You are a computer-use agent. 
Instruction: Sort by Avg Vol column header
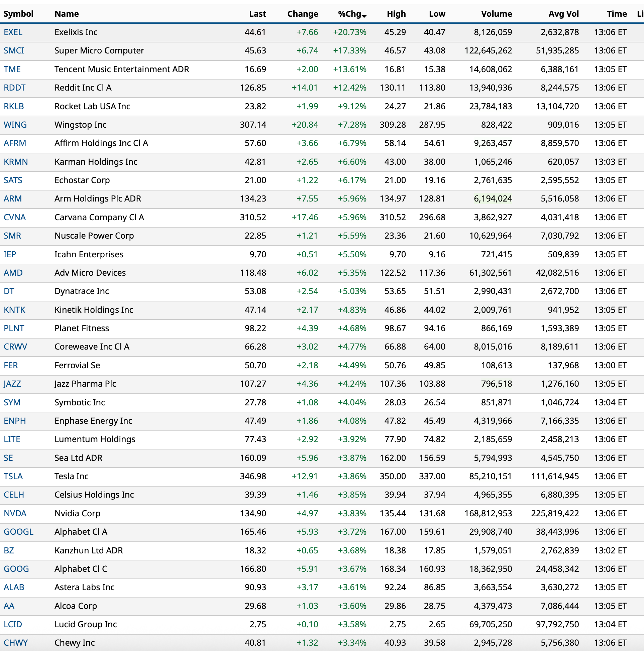click(x=563, y=14)
